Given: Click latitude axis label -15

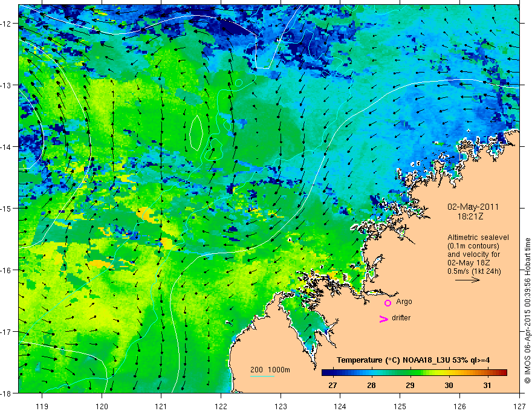Looking at the screenshot, I should (7, 208).
